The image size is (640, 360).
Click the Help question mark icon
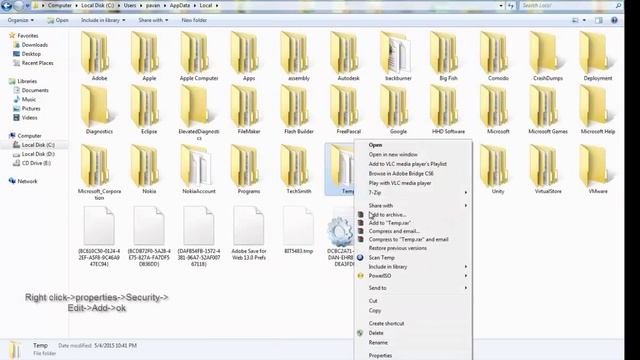(x=614, y=20)
